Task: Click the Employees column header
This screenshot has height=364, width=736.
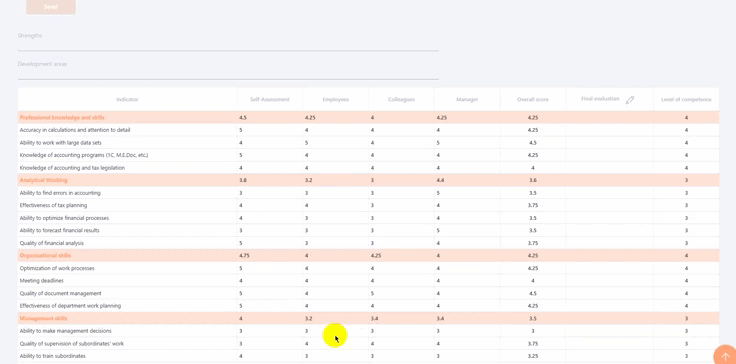Action: pos(336,100)
